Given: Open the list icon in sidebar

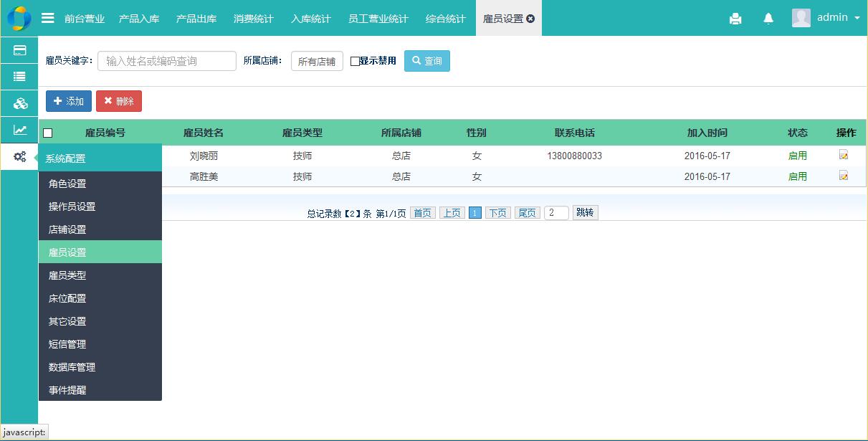Looking at the screenshot, I should (x=19, y=77).
